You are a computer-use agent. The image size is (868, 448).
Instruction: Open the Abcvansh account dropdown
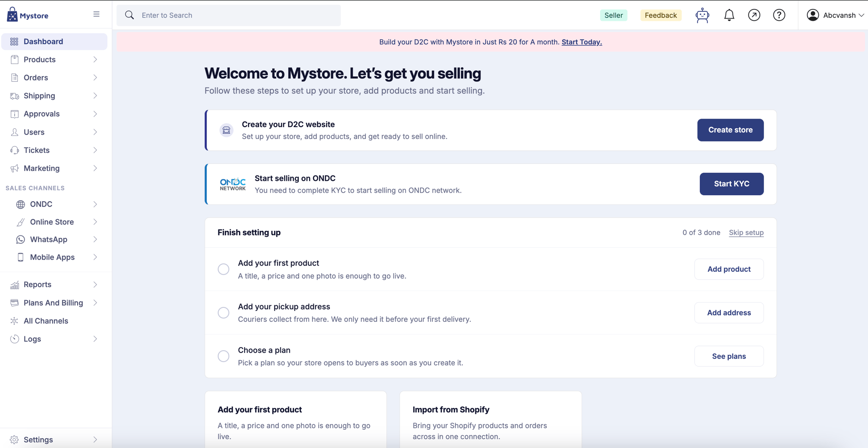[x=835, y=15]
